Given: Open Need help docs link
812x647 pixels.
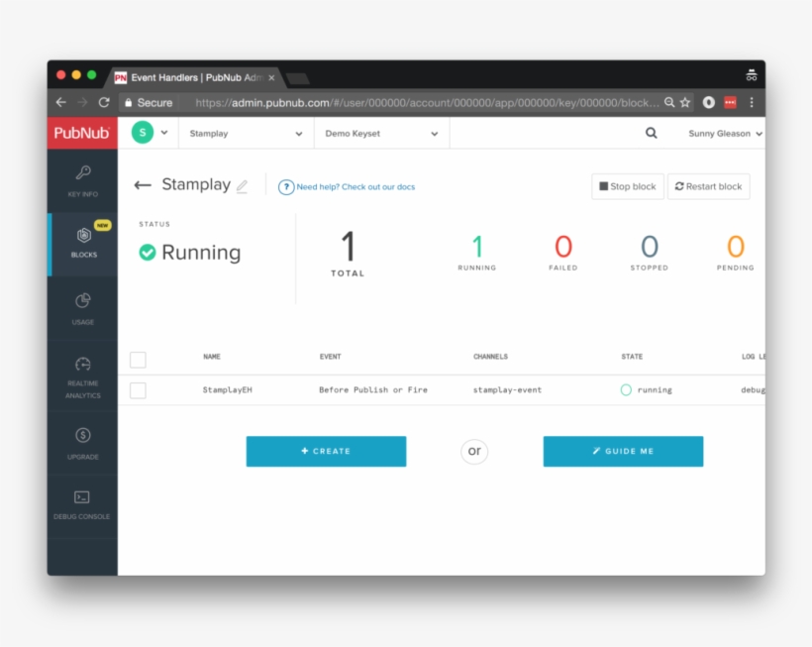Looking at the screenshot, I should pos(355,187).
